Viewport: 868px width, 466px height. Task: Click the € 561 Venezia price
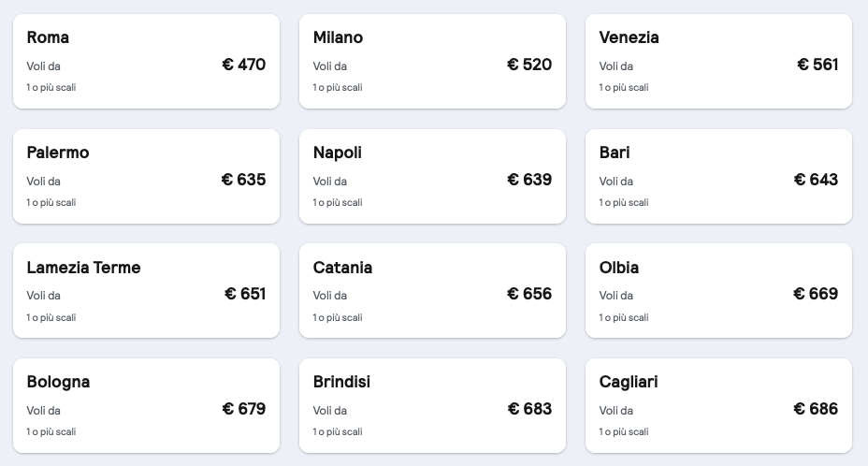pos(817,65)
